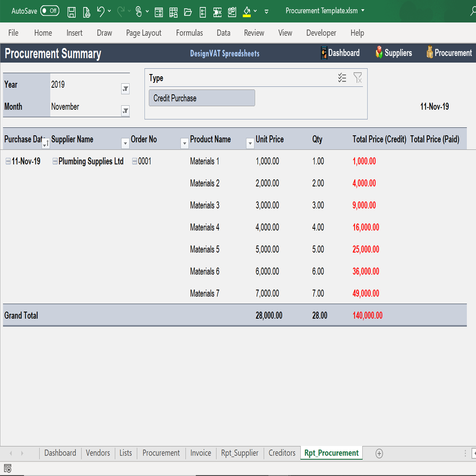Click the Suppliers navigation icon
476x476 pixels.
coord(379,52)
